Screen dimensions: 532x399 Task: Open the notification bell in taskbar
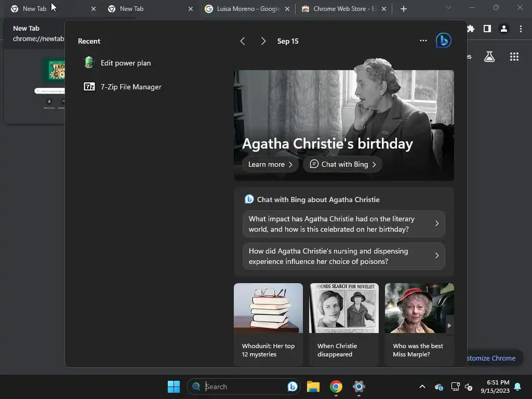click(x=518, y=387)
